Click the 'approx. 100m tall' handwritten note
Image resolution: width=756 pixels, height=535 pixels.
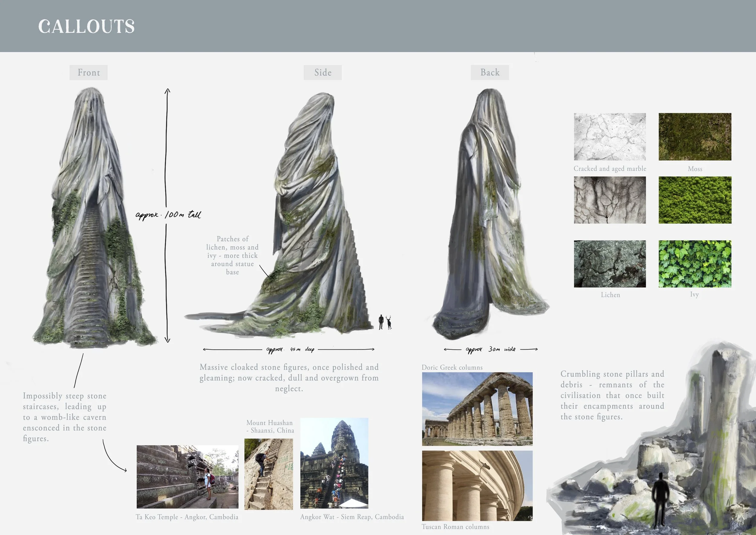[x=168, y=215]
